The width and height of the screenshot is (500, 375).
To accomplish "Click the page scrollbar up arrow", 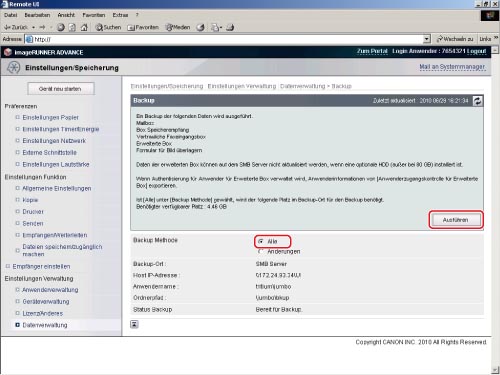I will [495, 50].
